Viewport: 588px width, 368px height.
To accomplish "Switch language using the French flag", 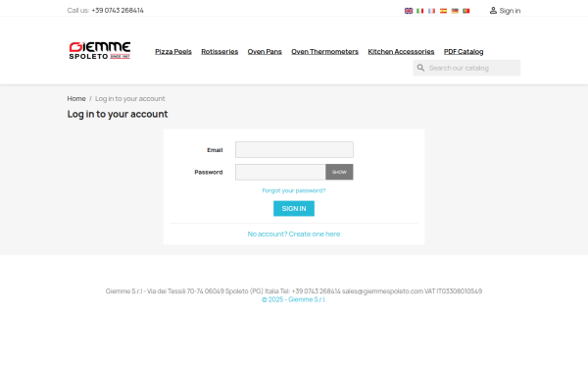I will [x=431, y=11].
